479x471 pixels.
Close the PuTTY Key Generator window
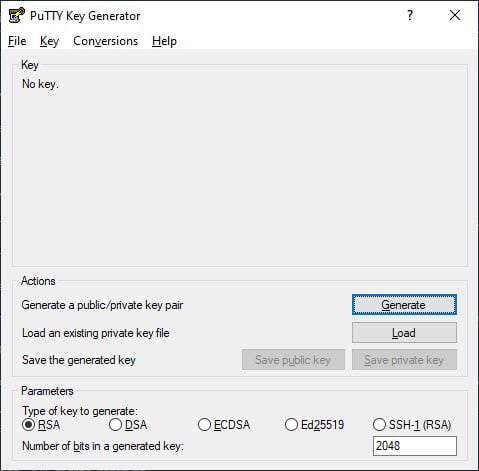(x=455, y=15)
